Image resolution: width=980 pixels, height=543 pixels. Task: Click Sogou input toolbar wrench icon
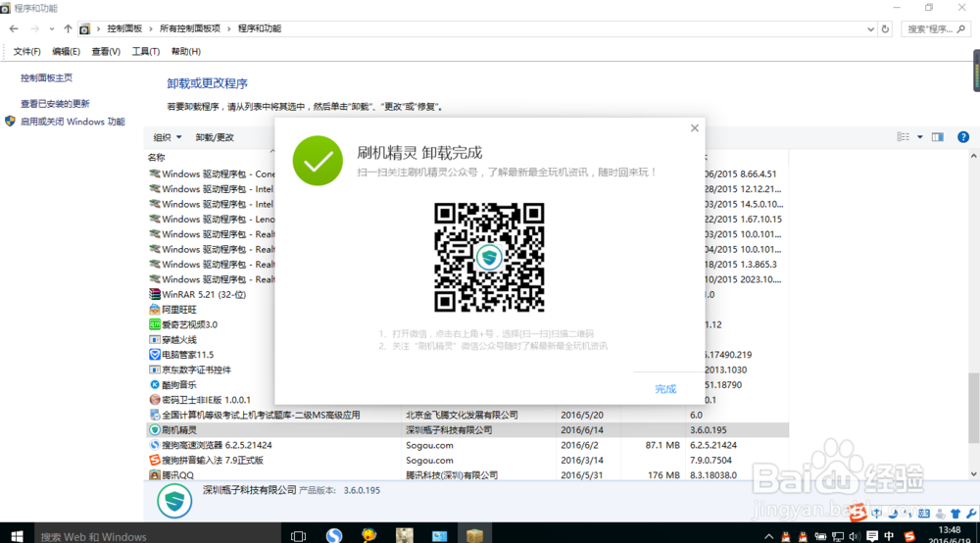[x=970, y=513]
